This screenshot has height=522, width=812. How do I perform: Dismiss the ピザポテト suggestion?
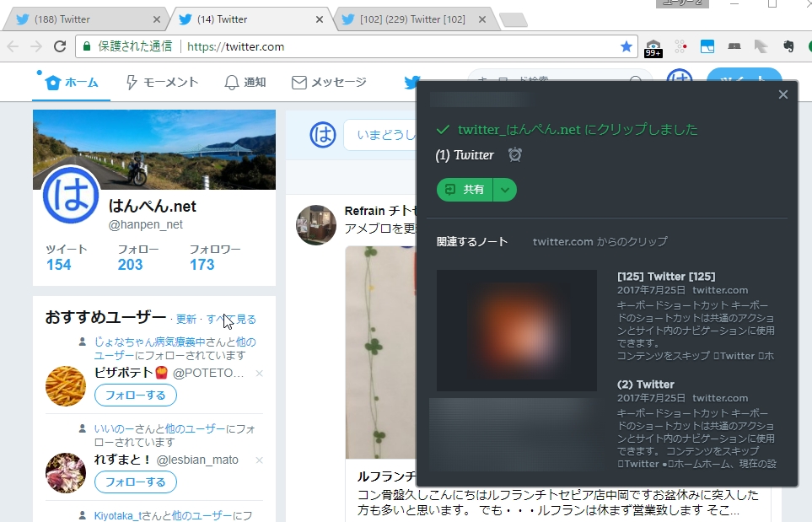(260, 374)
